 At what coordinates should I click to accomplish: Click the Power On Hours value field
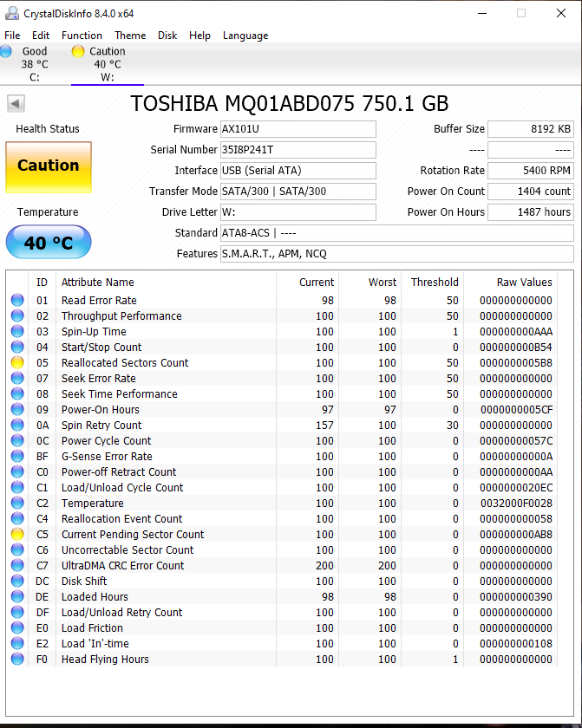click(x=531, y=212)
